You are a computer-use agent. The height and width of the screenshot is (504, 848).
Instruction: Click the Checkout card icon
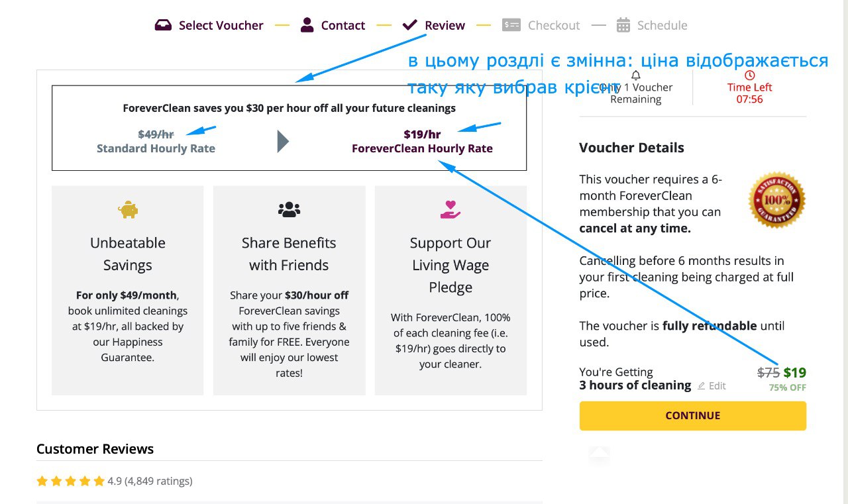511,25
